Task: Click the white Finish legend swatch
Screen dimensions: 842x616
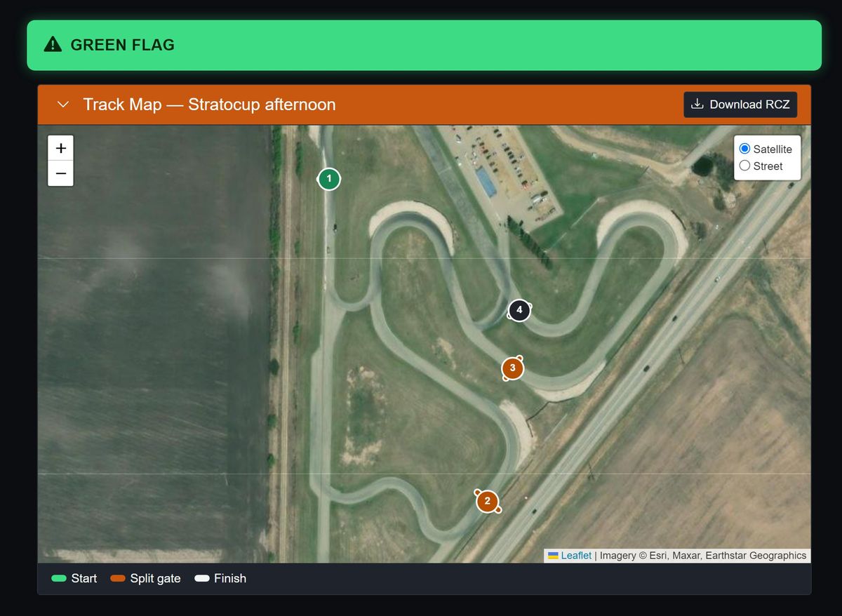Action: coord(202,579)
